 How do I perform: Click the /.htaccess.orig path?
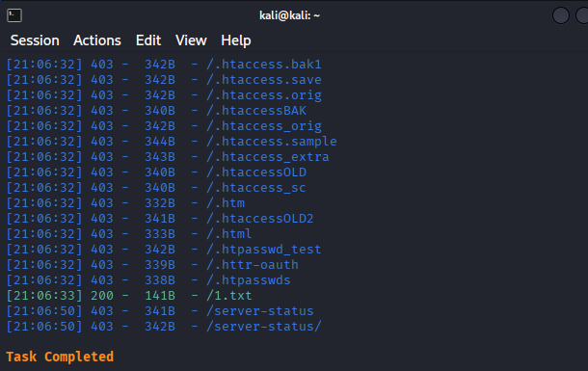[x=263, y=95]
